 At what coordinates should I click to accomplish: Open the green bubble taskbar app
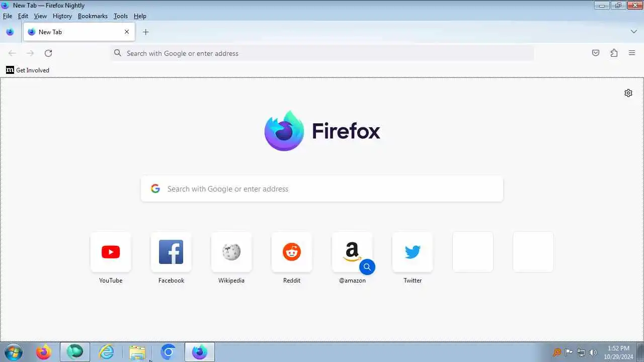[x=75, y=352]
